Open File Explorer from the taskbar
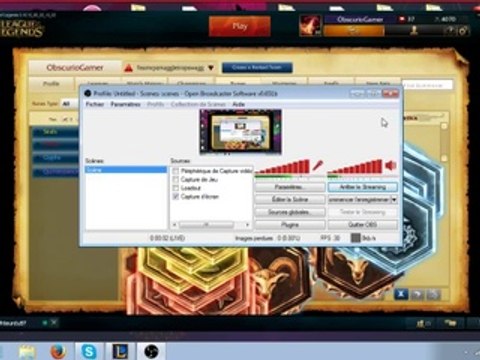The width and height of the screenshot is (480, 360). 27,351
